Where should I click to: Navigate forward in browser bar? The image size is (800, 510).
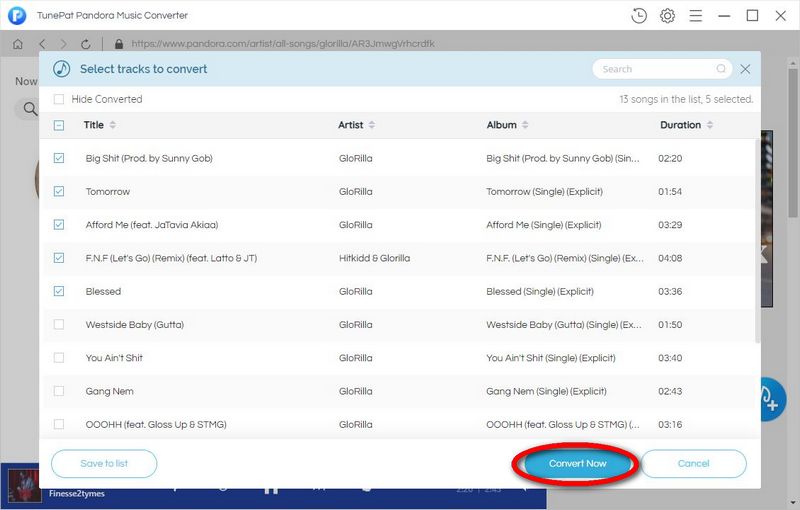(x=63, y=44)
